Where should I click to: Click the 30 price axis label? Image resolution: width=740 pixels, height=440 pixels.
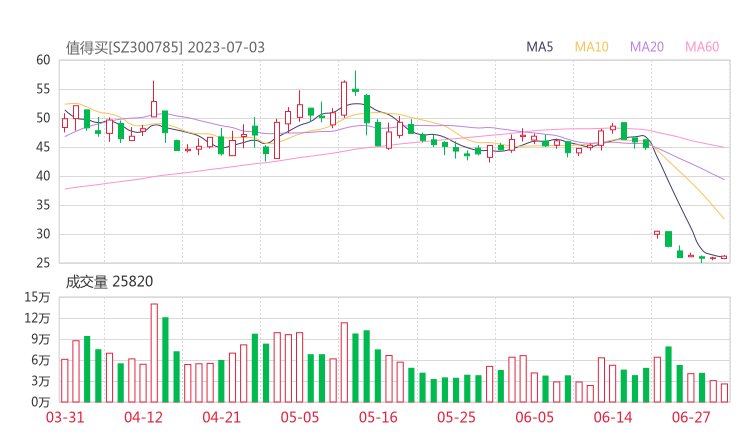(x=43, y=234)
